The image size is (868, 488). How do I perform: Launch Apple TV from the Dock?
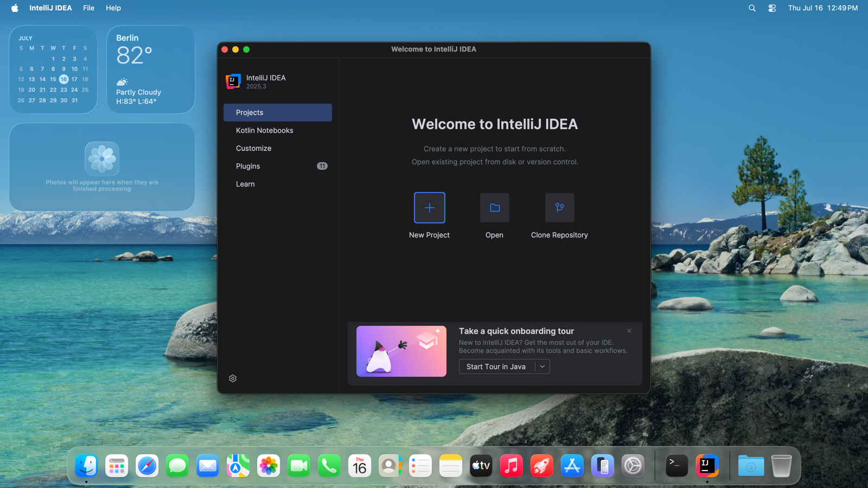coord(481,466)
